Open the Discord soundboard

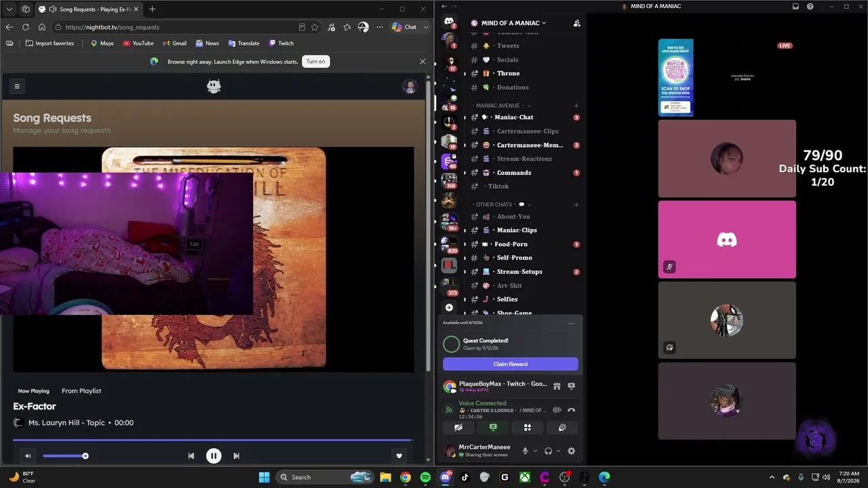(562, 428)
